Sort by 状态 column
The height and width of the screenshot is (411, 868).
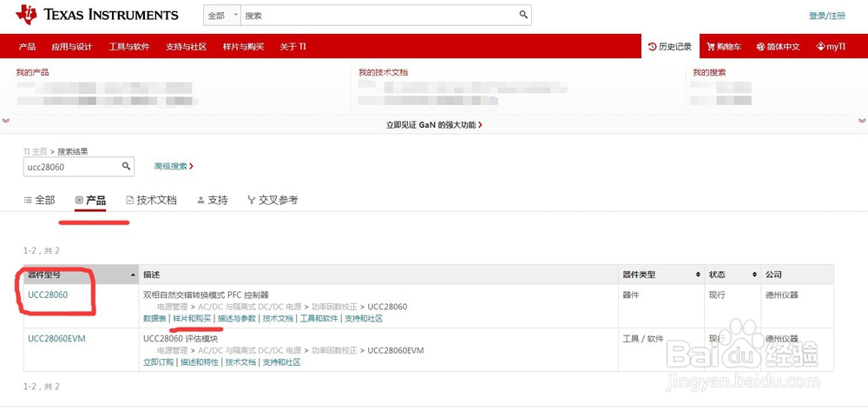[733, 275]
